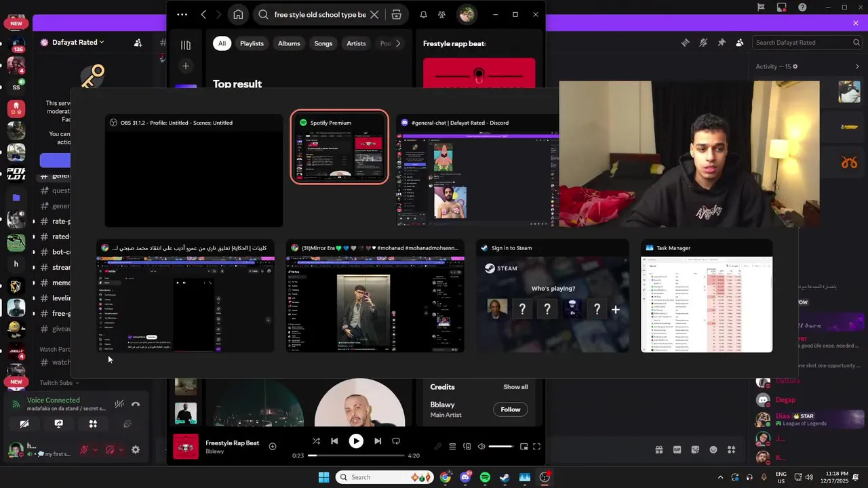Open Discord threads icon
The image size is (868, 488).
click(x=685, y=42)
